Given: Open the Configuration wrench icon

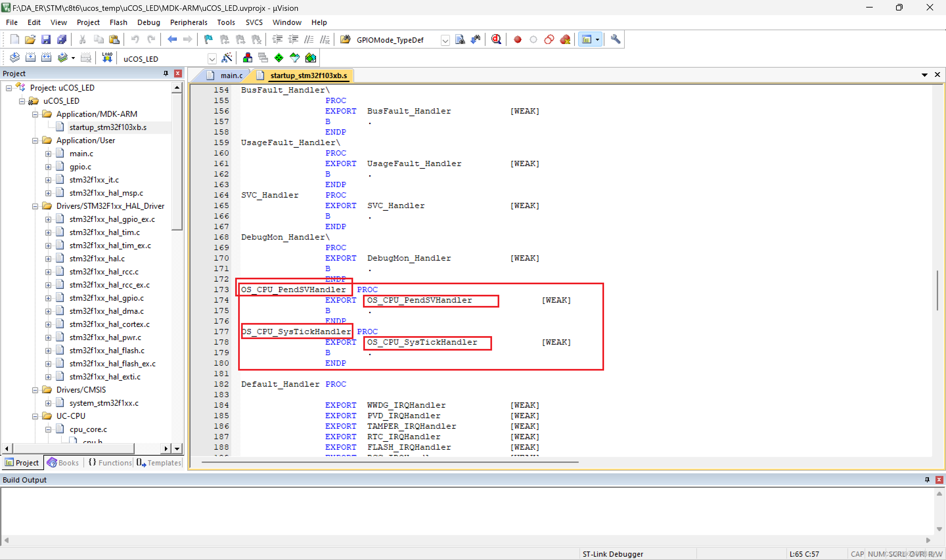Looking at the screenshot, I should [615, 39].
